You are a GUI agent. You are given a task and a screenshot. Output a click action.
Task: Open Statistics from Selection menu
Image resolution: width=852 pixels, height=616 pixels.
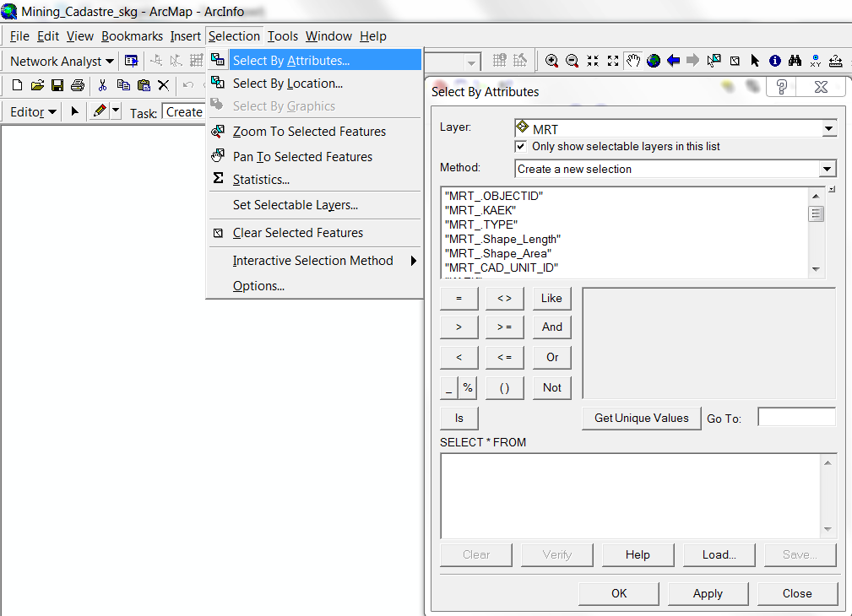tap(315, 179)
